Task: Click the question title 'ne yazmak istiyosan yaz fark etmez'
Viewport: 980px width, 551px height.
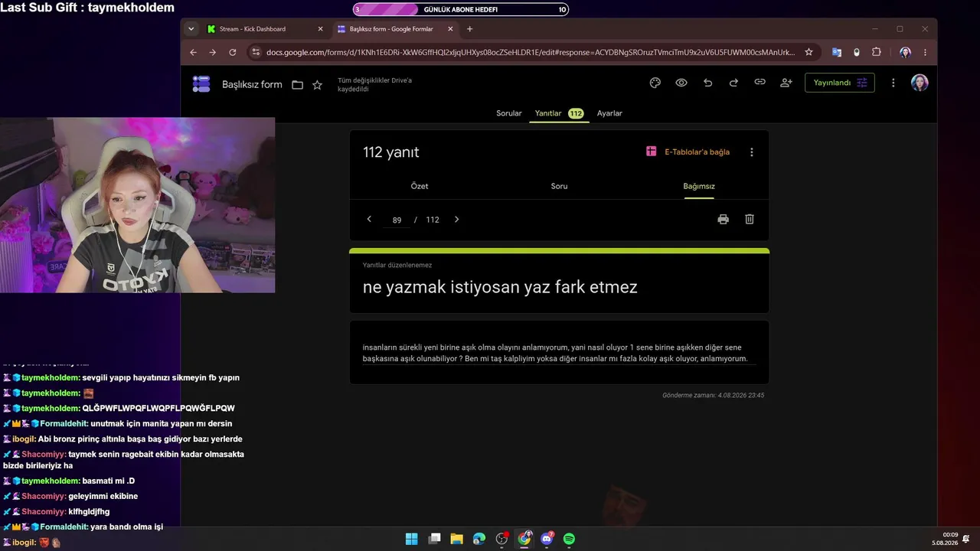Action: 500,287
